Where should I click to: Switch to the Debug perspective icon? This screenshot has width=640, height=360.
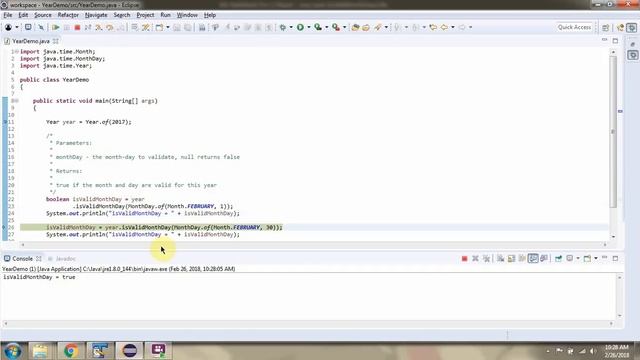pos(631,27)
